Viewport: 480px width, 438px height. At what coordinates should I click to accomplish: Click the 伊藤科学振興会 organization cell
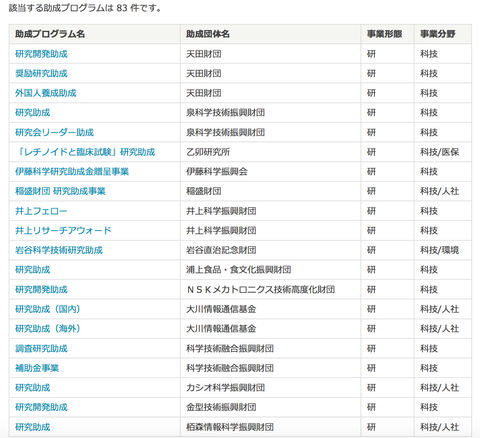[271, 172]
